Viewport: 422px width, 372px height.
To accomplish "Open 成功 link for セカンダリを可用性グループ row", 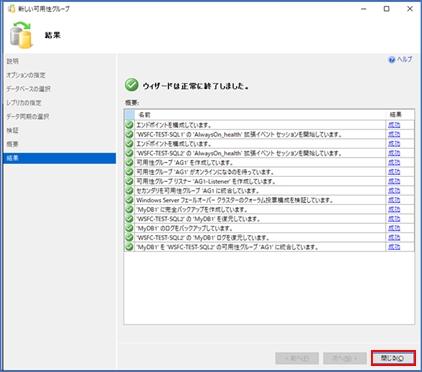I will pos(394,191).
